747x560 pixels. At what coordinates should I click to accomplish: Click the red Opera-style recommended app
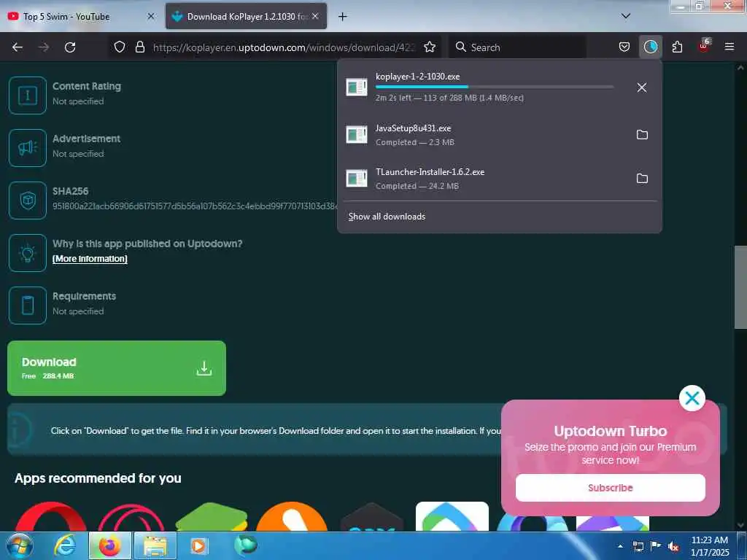point(50,517)
